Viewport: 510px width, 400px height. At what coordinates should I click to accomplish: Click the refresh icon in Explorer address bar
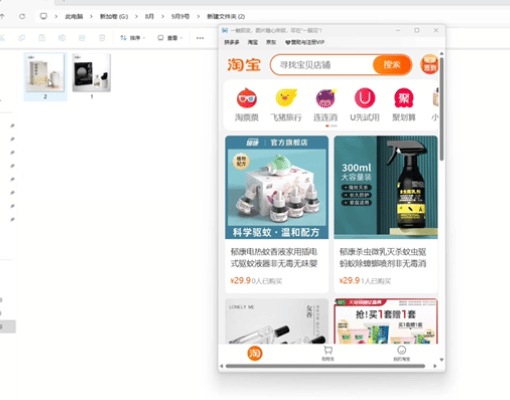[x=22, y=16]
